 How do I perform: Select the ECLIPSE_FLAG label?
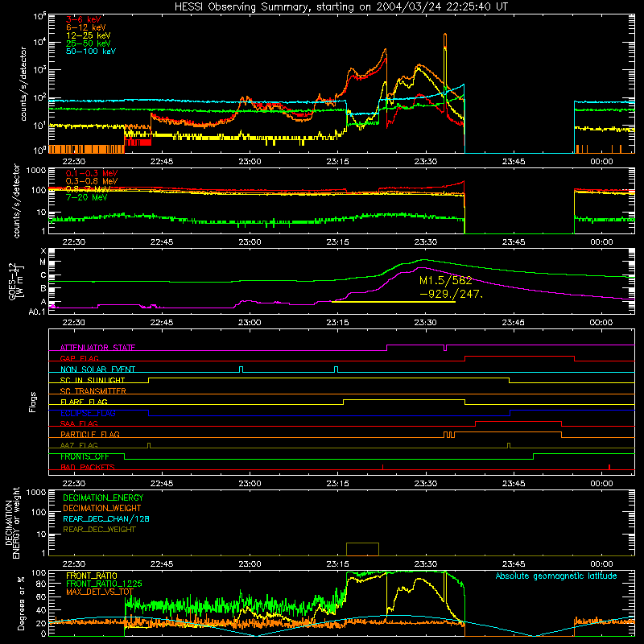tap(88, 413)
